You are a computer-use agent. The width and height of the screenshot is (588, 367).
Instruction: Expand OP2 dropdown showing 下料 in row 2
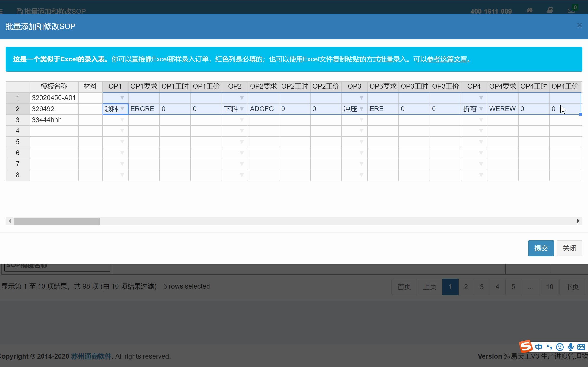point(242,109)
